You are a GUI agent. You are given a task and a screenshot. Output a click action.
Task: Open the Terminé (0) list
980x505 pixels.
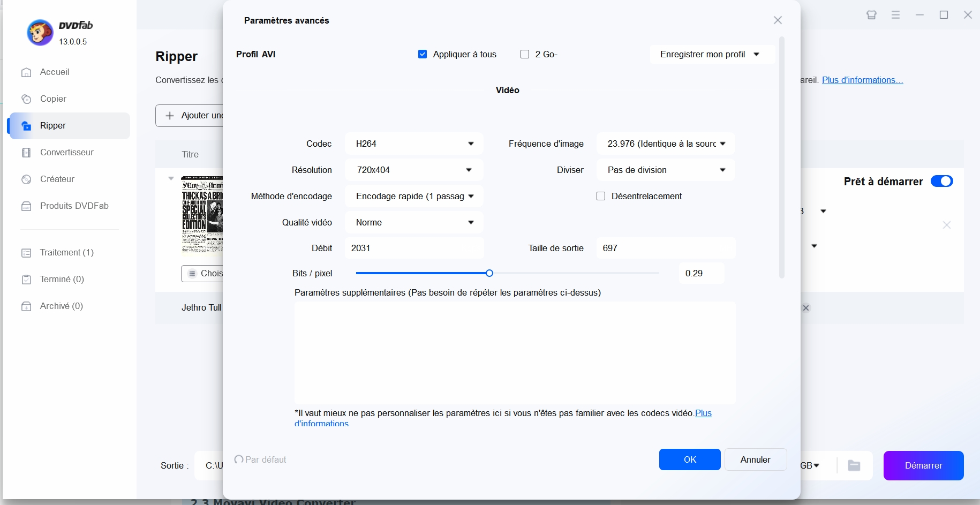(x=70, y=280)
